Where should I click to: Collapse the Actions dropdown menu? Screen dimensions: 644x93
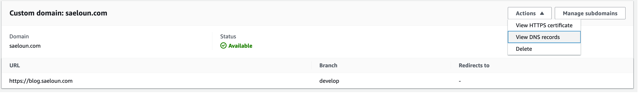(x=529, y=13)
